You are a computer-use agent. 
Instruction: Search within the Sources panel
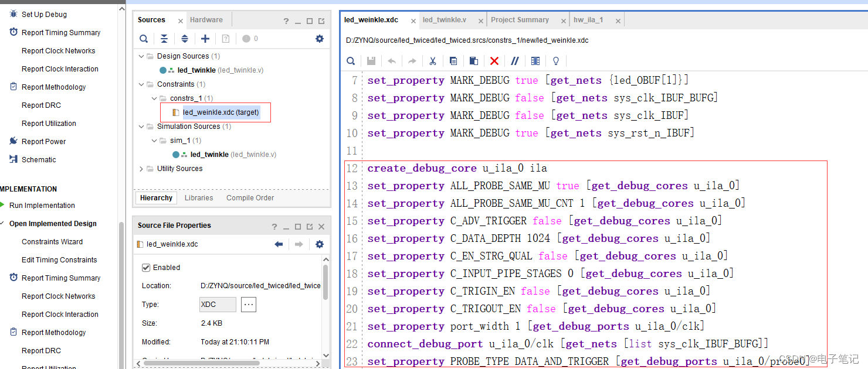click(144, 39)
